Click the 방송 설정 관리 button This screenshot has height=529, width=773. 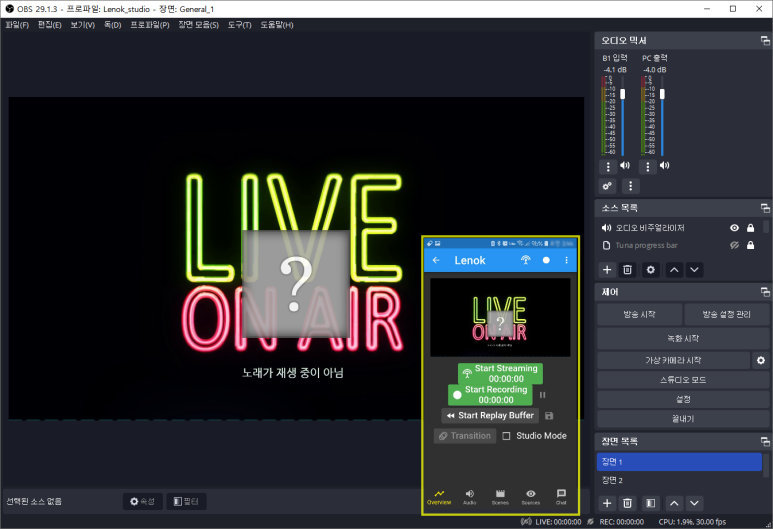tap(726, 314)
